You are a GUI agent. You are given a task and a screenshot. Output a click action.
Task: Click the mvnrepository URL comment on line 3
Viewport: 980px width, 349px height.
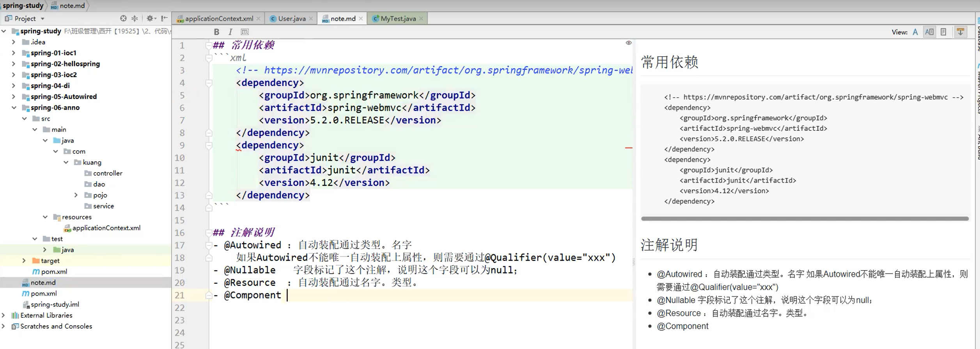[434, 70]
